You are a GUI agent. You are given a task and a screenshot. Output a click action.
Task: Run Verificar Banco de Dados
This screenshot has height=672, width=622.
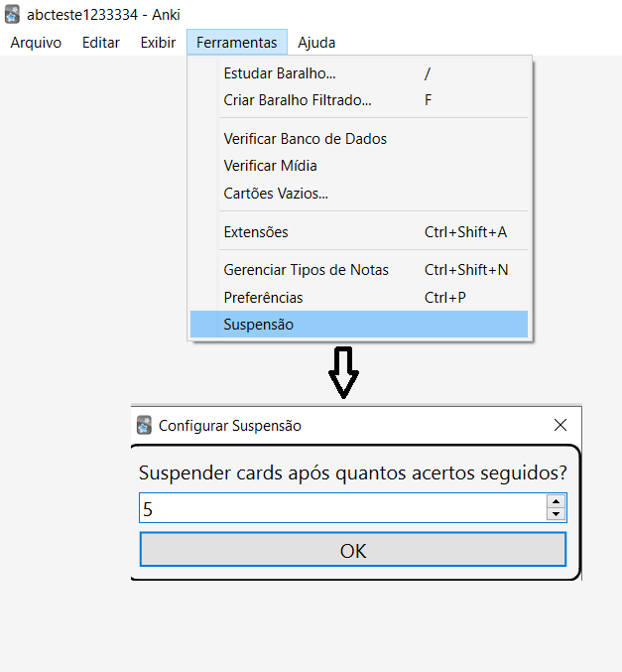coord(306,139)
